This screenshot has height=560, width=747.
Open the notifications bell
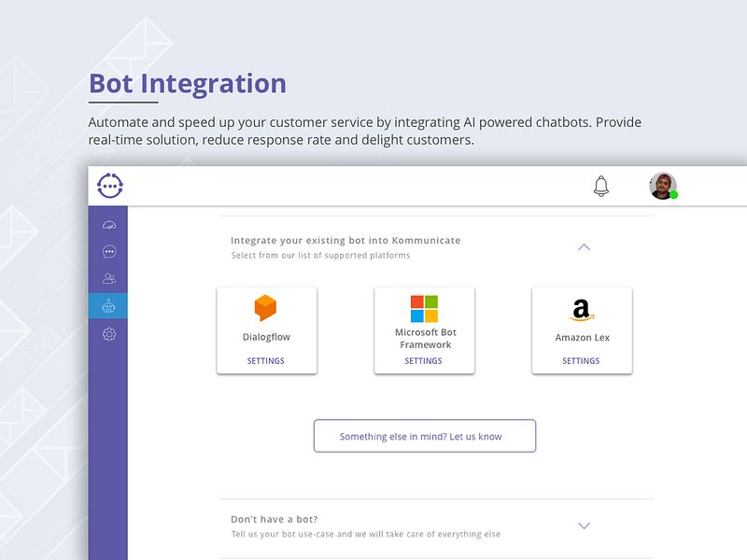coord(601,186)
